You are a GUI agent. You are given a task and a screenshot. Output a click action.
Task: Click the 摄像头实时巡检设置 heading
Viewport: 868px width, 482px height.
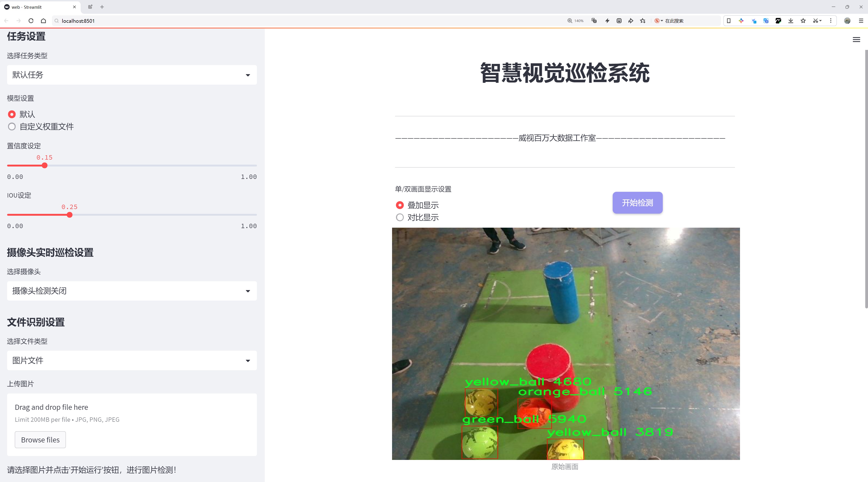tap(50, 252)
